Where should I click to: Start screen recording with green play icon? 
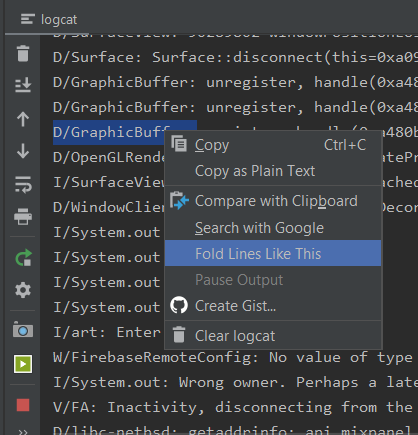(23, 364)
